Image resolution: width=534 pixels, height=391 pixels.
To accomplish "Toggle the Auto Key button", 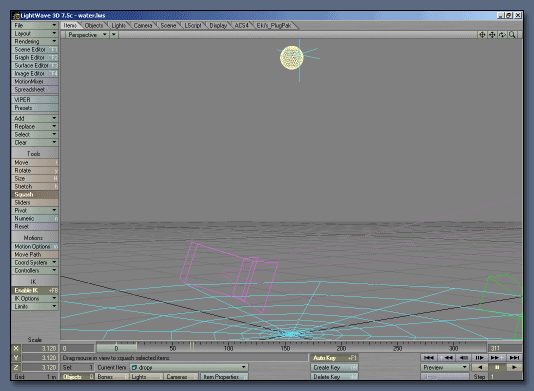I will 334,358.
